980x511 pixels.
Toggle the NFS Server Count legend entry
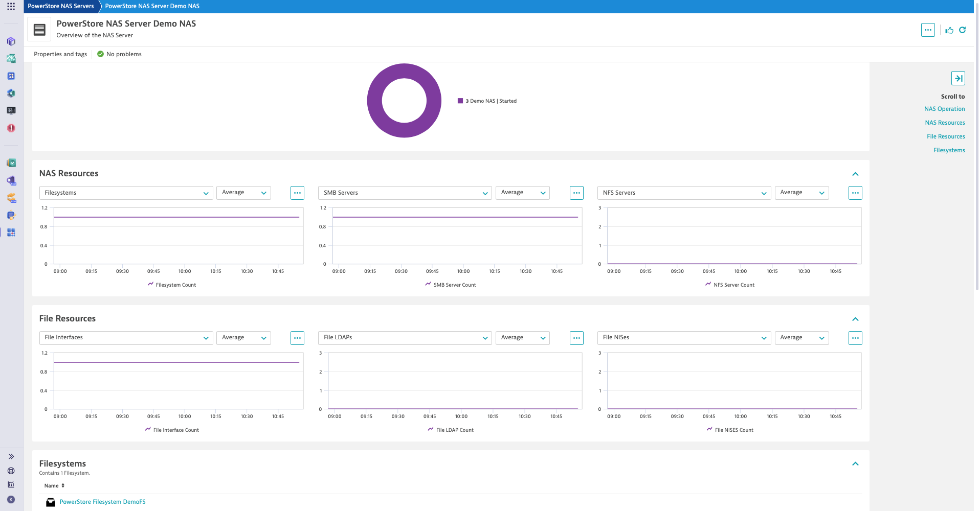point(730,285)
